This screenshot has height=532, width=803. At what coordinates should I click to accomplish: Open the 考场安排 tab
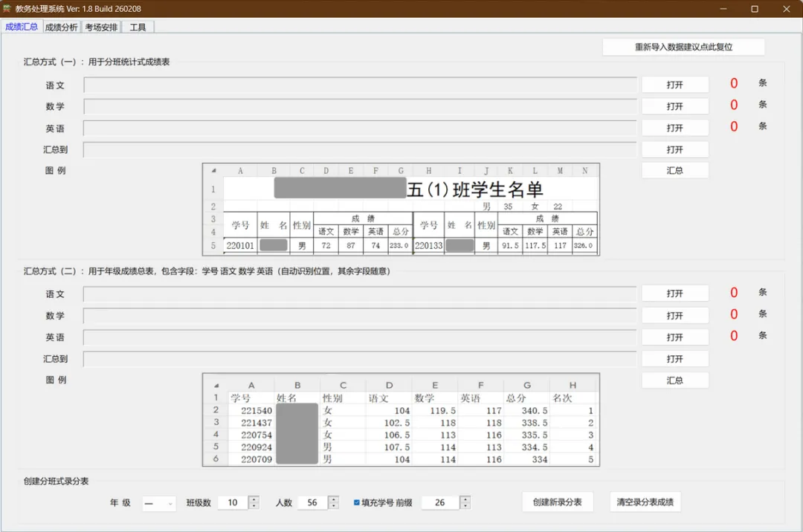coord(101,27)
